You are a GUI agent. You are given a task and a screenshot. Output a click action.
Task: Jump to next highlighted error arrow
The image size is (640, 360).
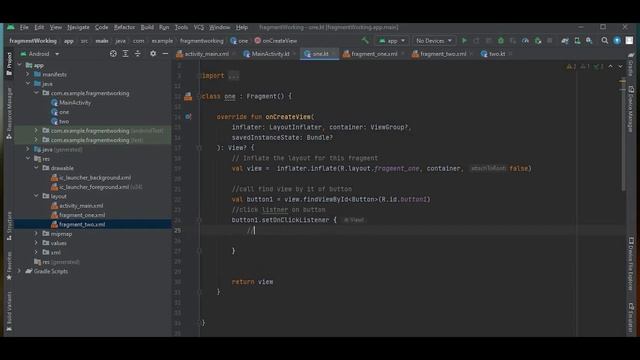coord(620,66)
